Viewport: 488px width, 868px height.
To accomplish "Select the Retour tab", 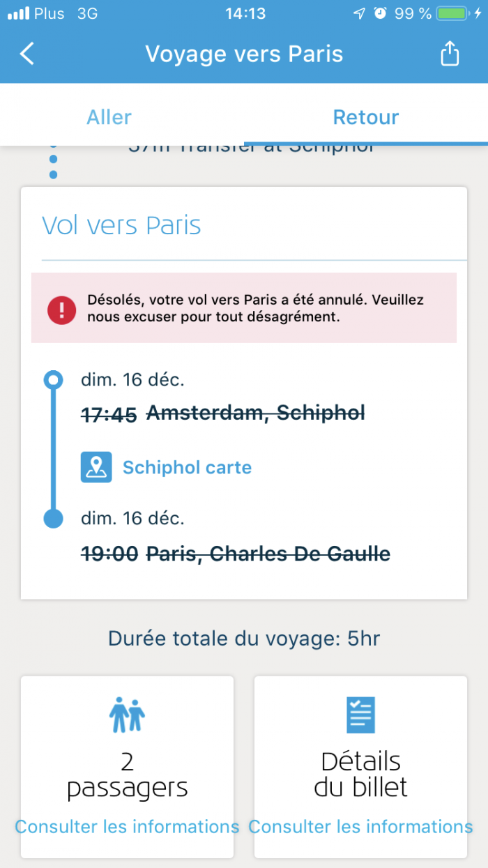I will (366, 117).
